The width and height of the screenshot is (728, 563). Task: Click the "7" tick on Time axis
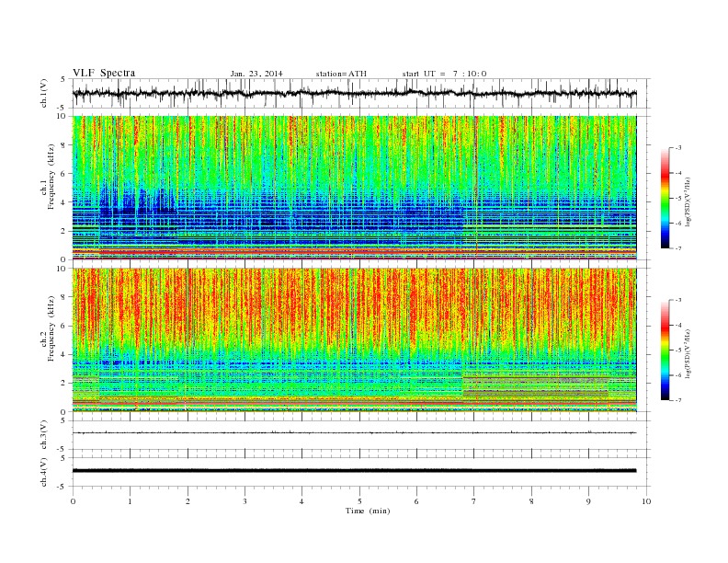[474, 501]
